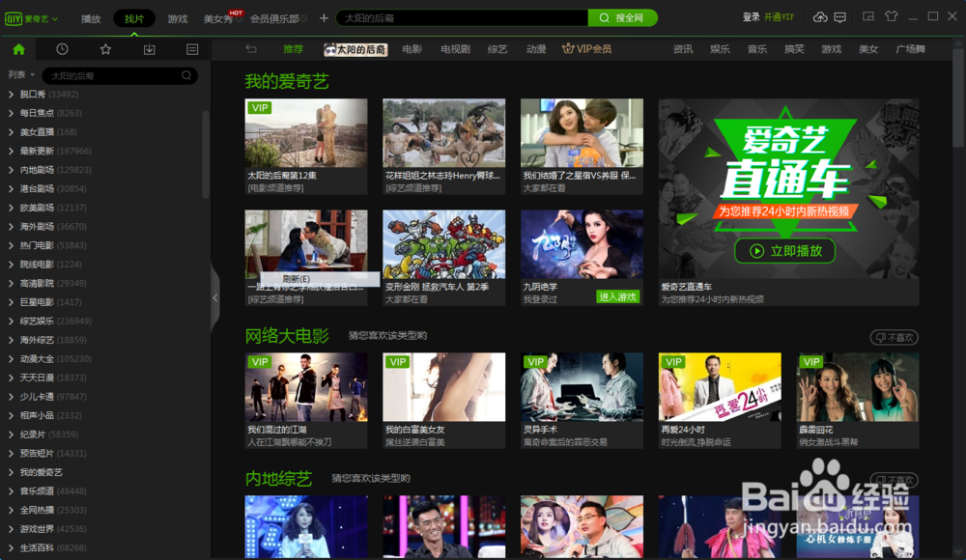Open the 太阳的后裔 featured tab
966x560 pixels.
tap(356, 49)
